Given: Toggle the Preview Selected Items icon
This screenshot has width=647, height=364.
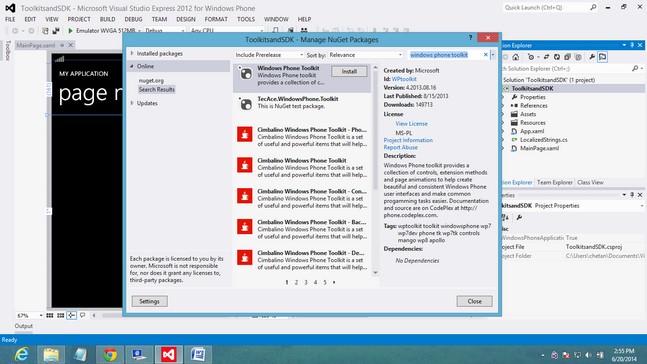Looking at the screenshot, I should click(x=602, y=57).
